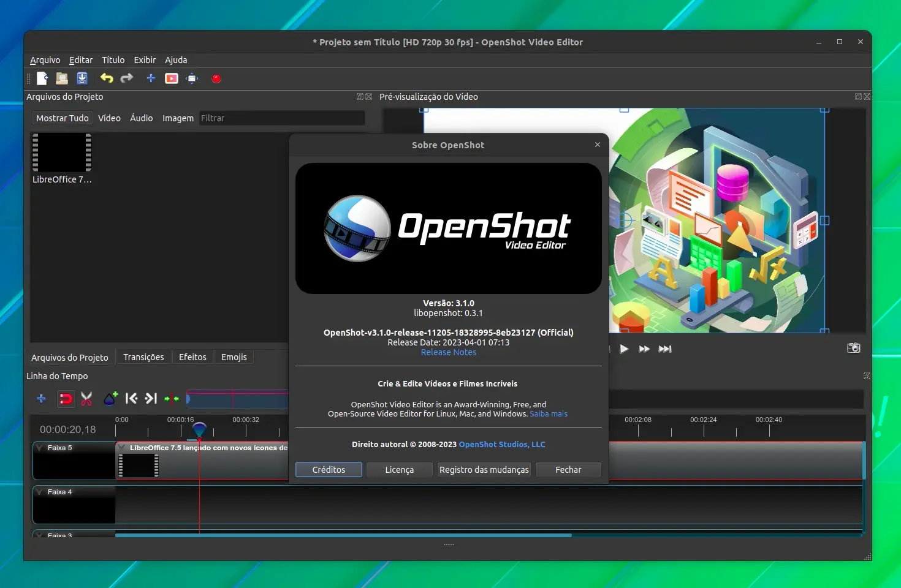Screen dimensions: 901x588
Task: Toggle fullscreen toolbar icon
Action: pyautogui.click(x=192, y=78)
